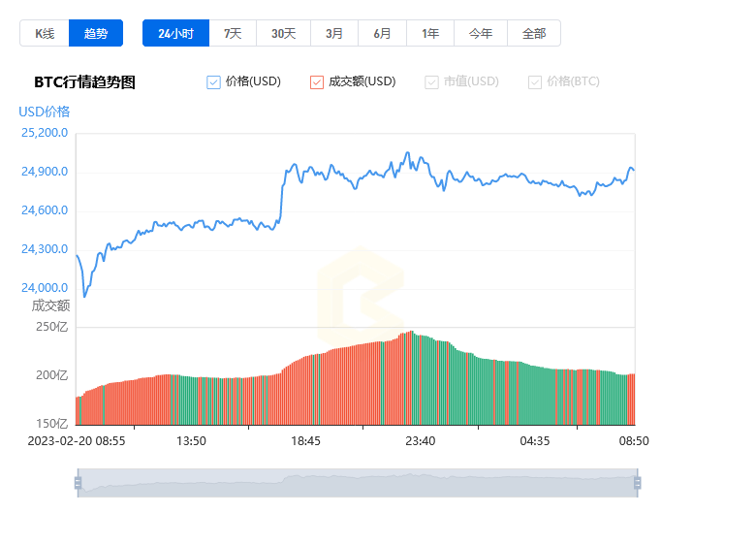The image size is (756, 546).
Task: Click the 价格(USD) legend label
Action: tap(253, 81)
